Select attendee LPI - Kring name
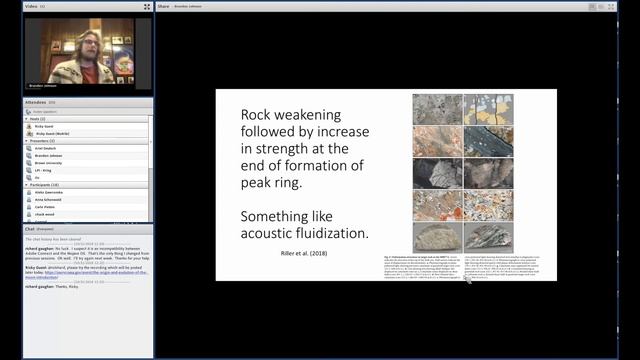640x360 pixels. [x=43, y=171]
